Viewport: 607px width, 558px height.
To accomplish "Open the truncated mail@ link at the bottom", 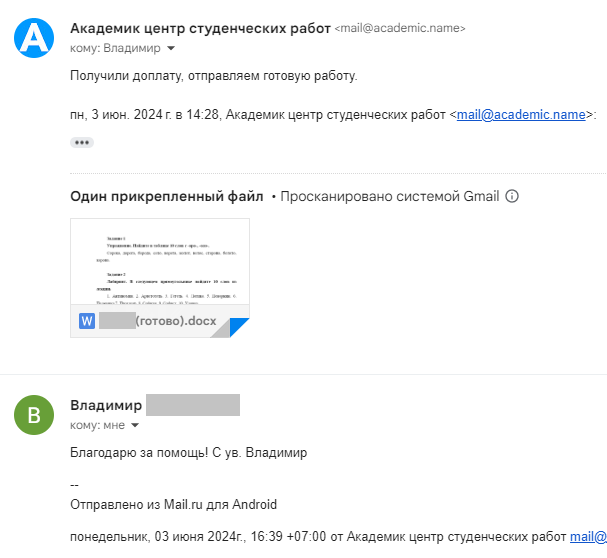I will tap(588, 537).
